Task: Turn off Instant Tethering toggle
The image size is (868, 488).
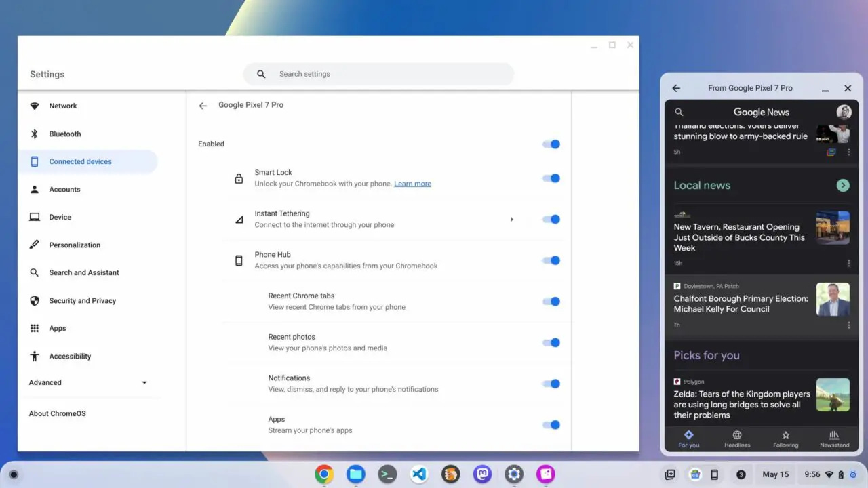Action: tap(551, 220)
